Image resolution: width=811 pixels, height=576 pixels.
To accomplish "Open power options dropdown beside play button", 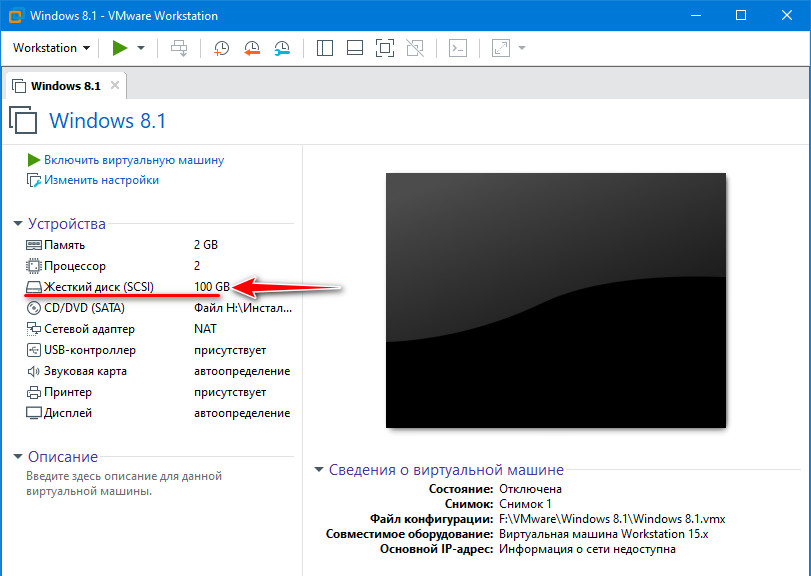I will click(141, 48).
